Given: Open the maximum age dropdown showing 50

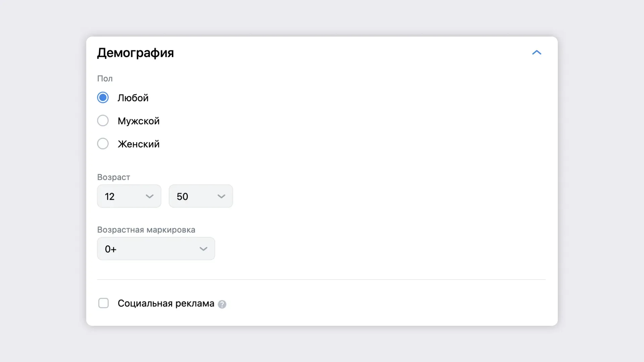Looking at the screenshot, I should click(x=201, y=196).
